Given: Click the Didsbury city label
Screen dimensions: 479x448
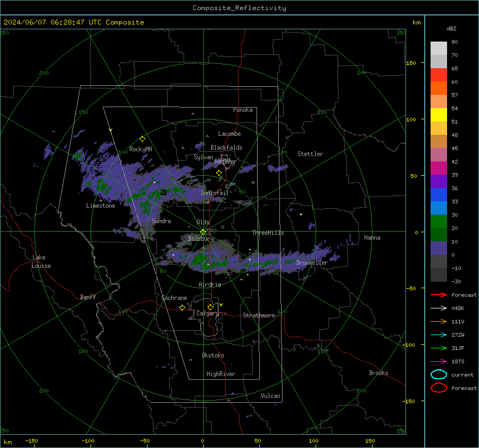Looking at the screenshot, I should point(201,239).
